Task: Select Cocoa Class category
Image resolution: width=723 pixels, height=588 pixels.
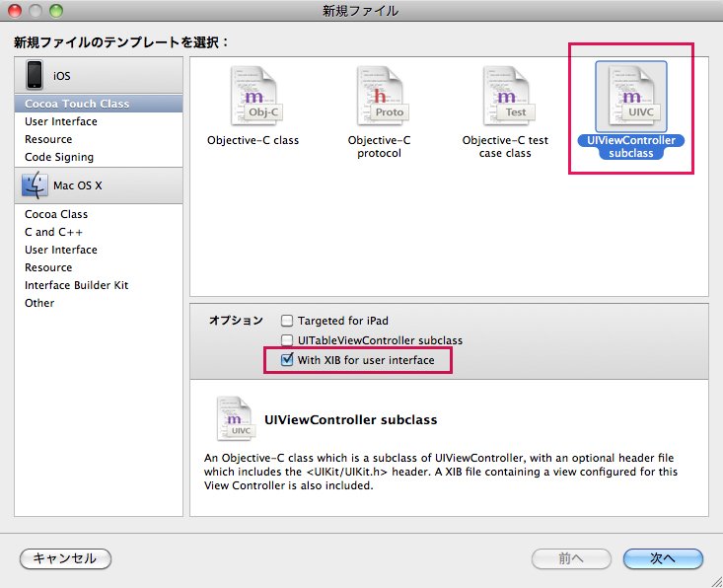Action: click(x=99, y=214)
